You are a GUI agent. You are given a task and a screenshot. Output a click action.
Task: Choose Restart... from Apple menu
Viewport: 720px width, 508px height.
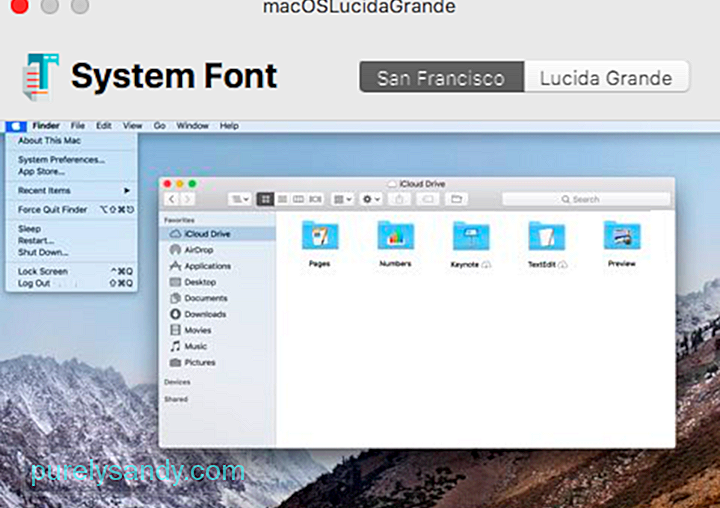72,241
